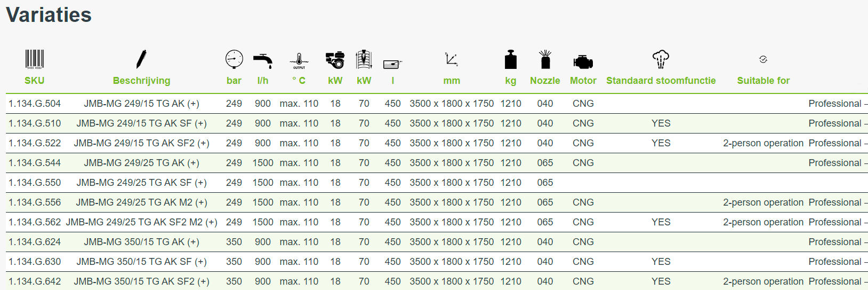Click description JMB-MG 249/25 TG AK SF (+)

pos(141,183)
